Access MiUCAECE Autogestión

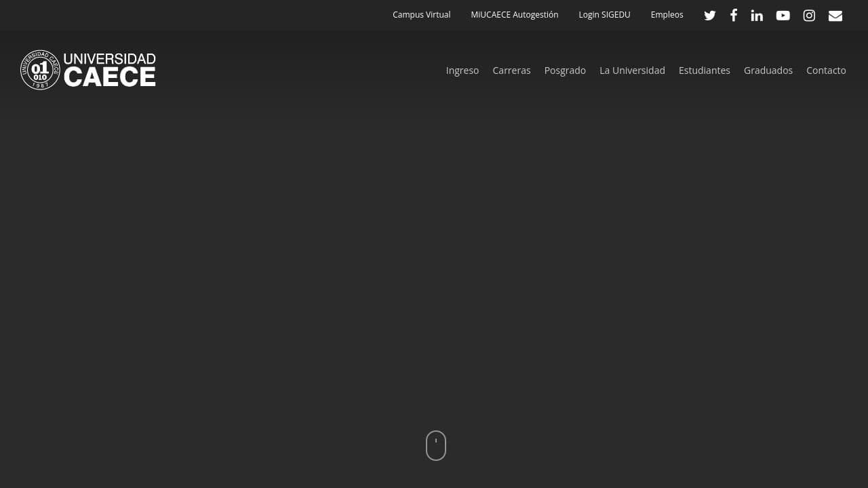[514, 14]
